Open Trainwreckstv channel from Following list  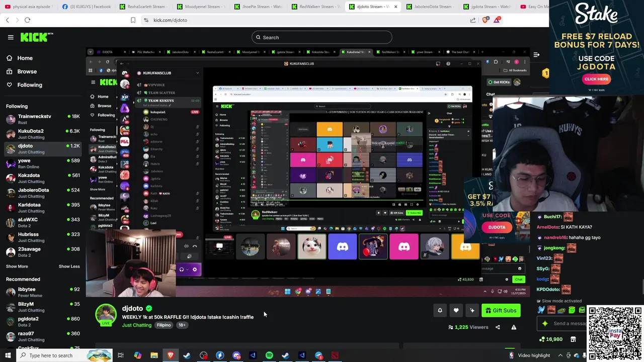click(x=43, y=119)
